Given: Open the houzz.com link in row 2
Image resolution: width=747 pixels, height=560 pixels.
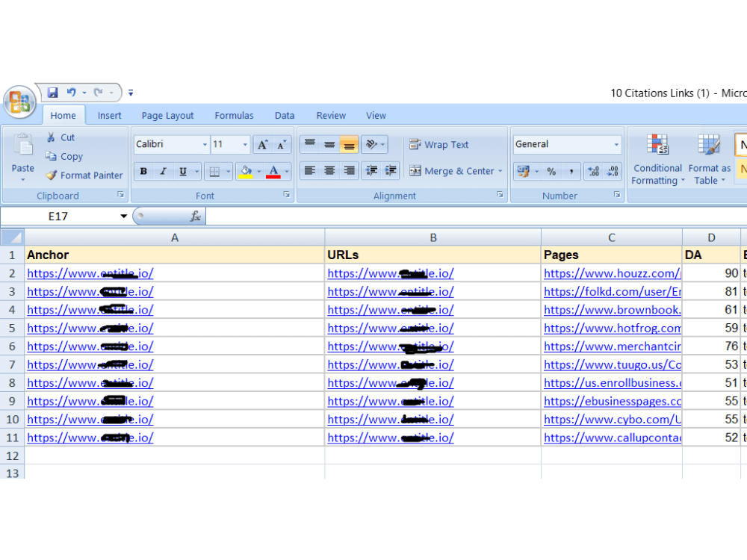Looking at the screenshot, I should click(613, 273).
